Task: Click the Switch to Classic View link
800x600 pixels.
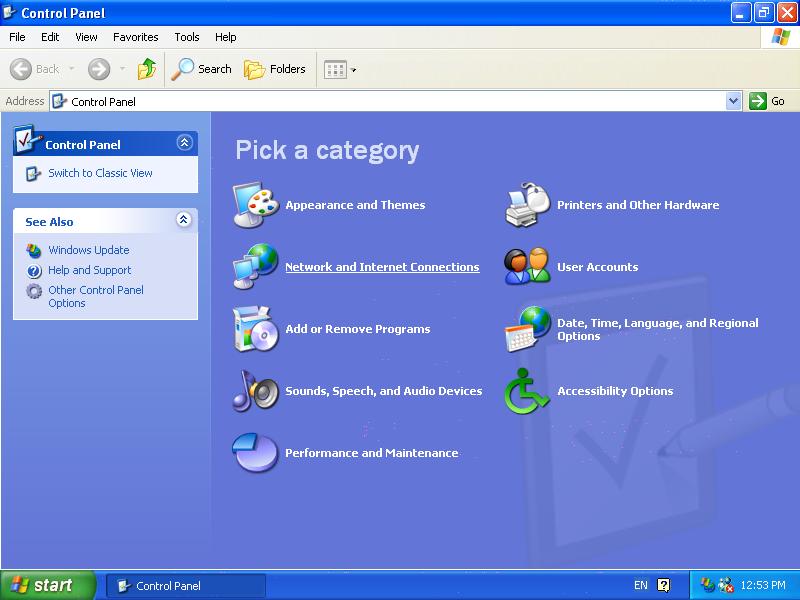Action: pos(100,173)
